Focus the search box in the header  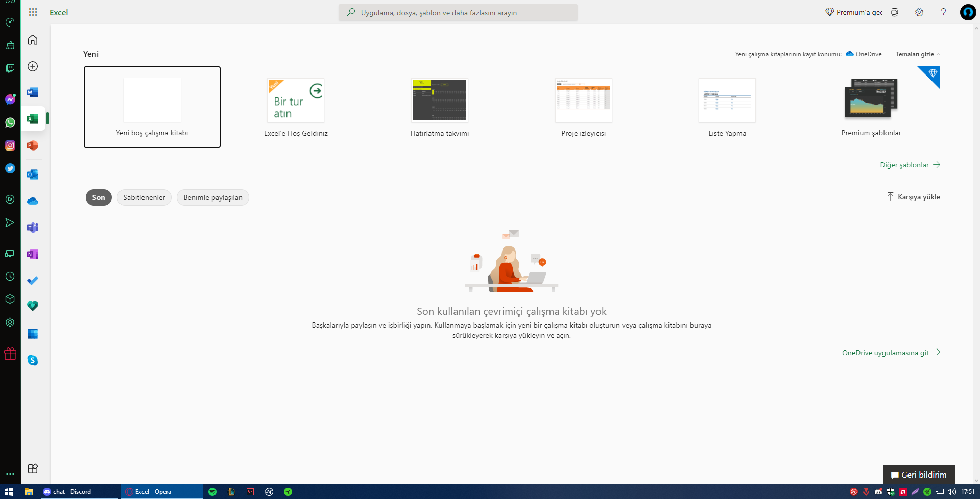tap(458, 13)
